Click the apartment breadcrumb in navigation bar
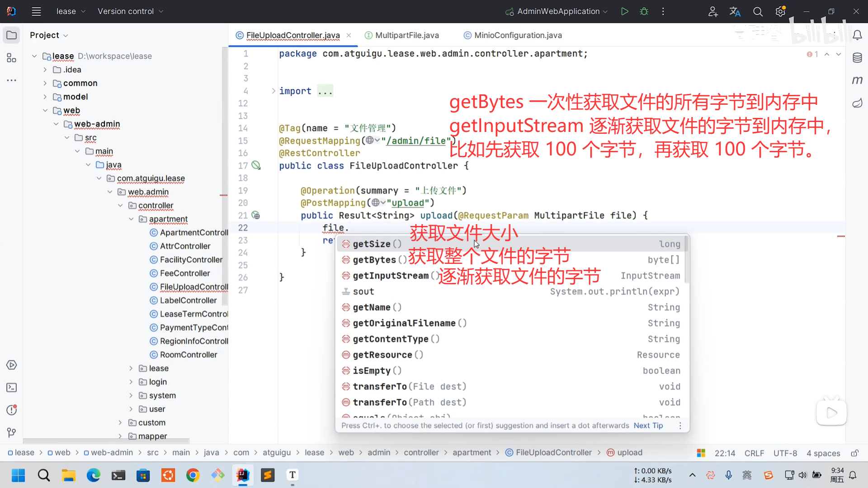868x488 pixels. [x=472, y=452]
